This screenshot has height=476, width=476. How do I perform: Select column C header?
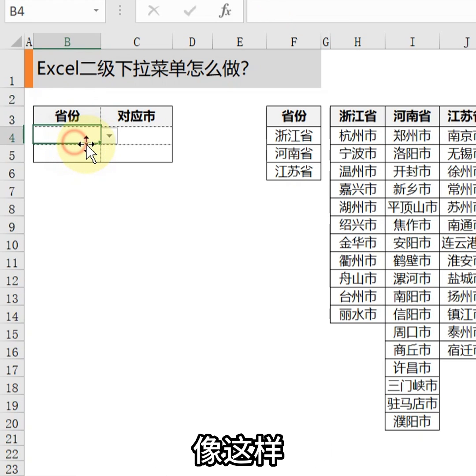coord(137,42)
